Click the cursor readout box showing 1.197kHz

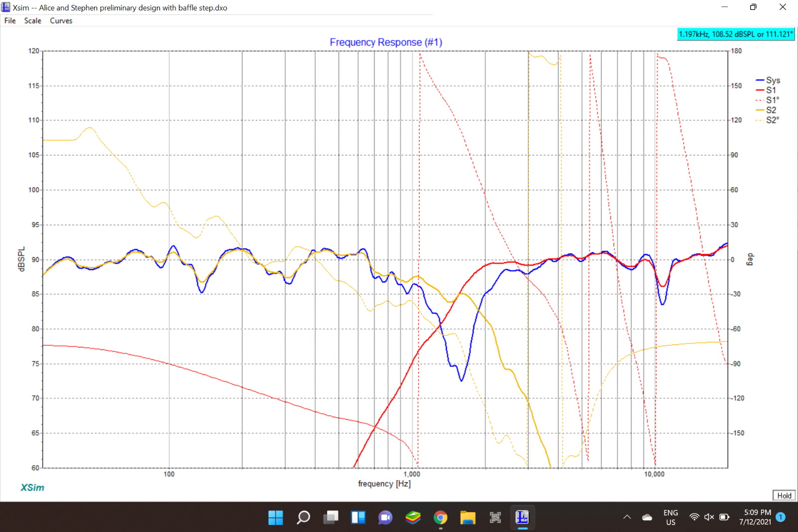[736, 34]
